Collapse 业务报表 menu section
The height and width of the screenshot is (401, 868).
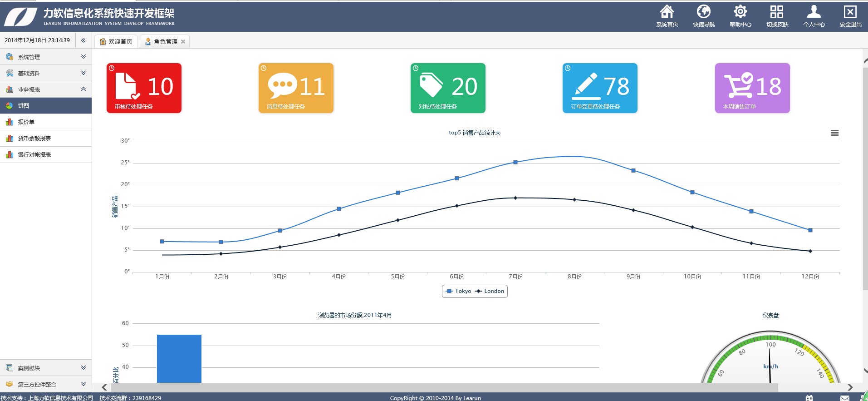[x=46, y=89]
